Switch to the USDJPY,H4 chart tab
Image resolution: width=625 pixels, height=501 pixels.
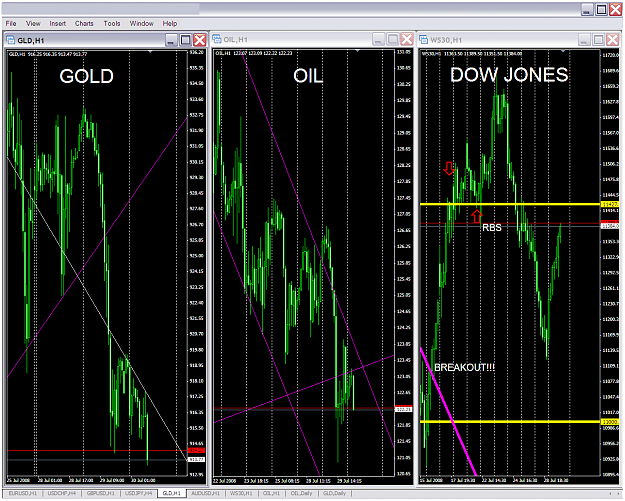click(x=139, y=493)
